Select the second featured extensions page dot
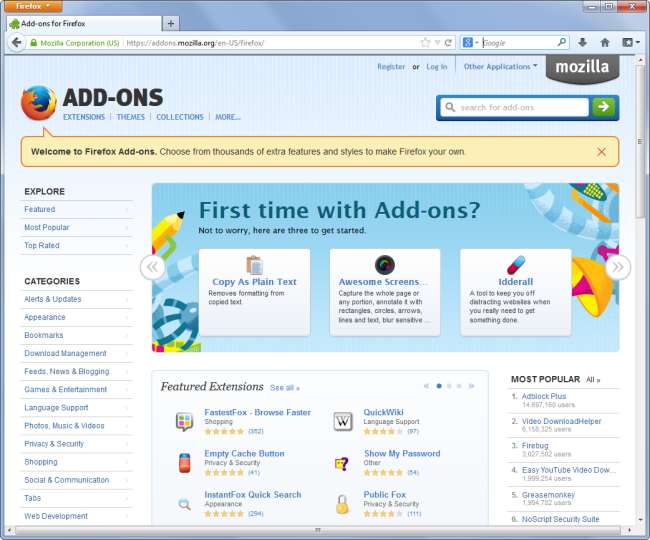Screen dimensions: 650x540 click(449, 386)
